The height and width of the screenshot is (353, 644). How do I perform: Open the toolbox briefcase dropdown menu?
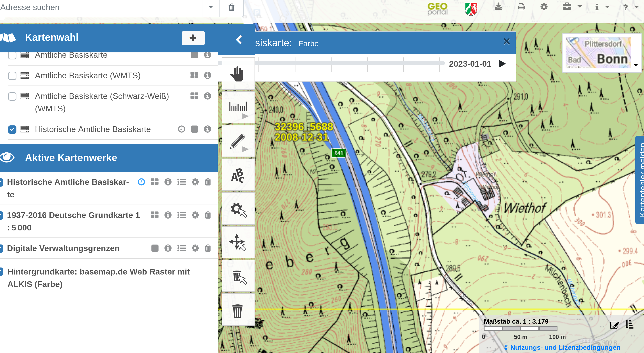click(x=572, y=6)
